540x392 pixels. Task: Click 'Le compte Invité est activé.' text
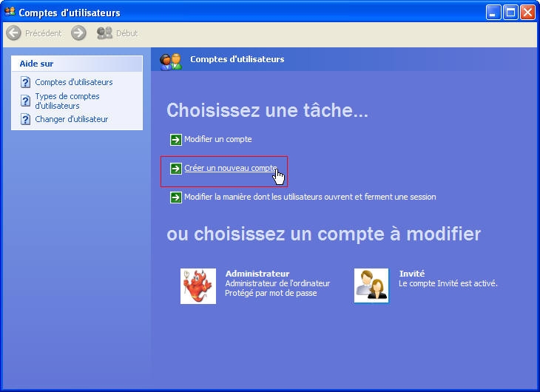(448, 283)
